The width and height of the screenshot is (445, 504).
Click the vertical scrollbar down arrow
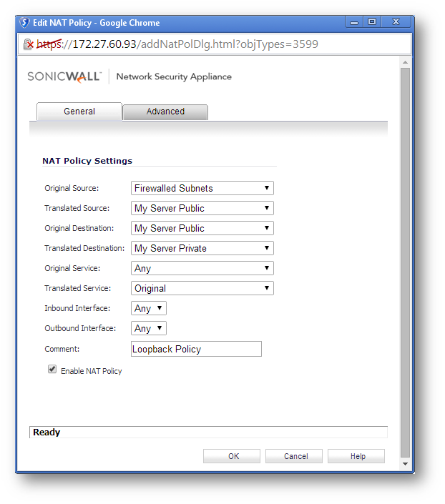tap(405, 464)
